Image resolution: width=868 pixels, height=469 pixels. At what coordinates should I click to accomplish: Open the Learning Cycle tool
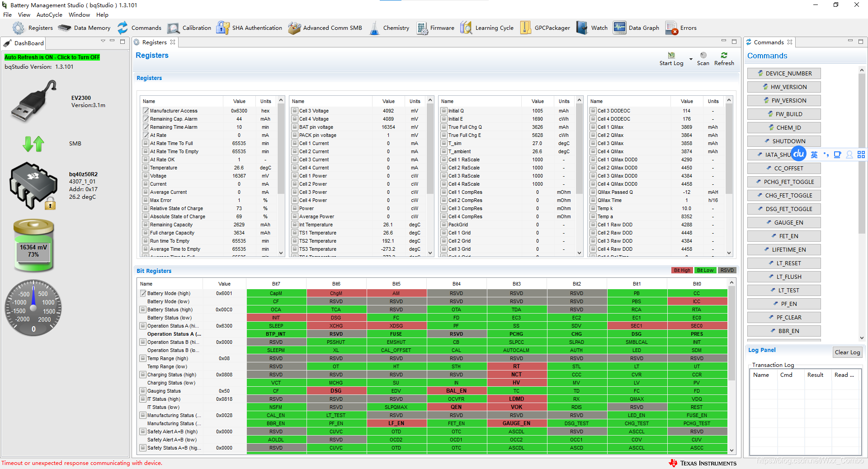(487, 28)
